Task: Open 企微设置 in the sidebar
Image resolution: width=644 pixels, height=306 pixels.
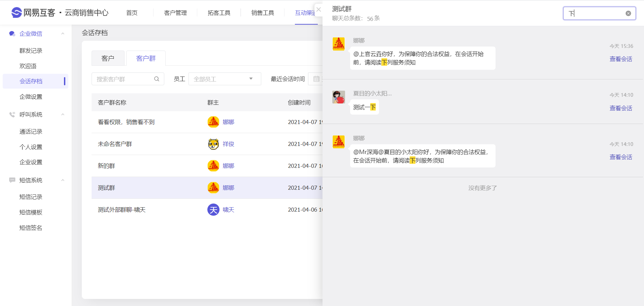Action: coord(31,97)
